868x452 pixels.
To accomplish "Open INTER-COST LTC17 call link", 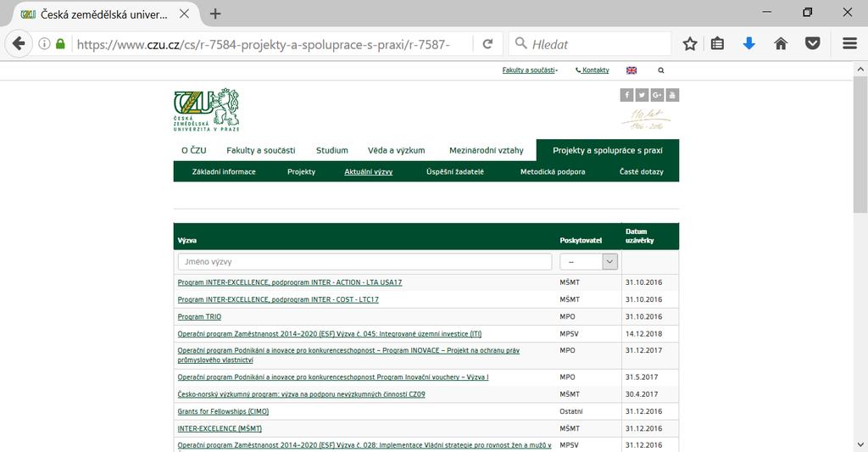I will pyautogui.click(x=278, y=299).
